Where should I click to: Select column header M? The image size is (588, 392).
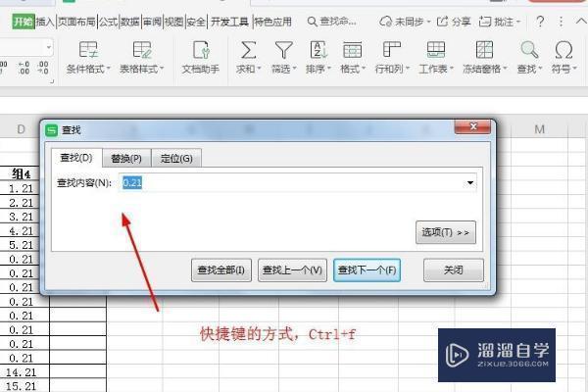[539, 129]
